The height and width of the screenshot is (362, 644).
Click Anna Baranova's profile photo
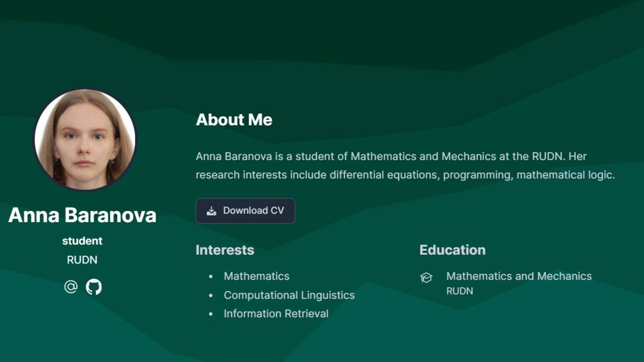pos(85,140)
